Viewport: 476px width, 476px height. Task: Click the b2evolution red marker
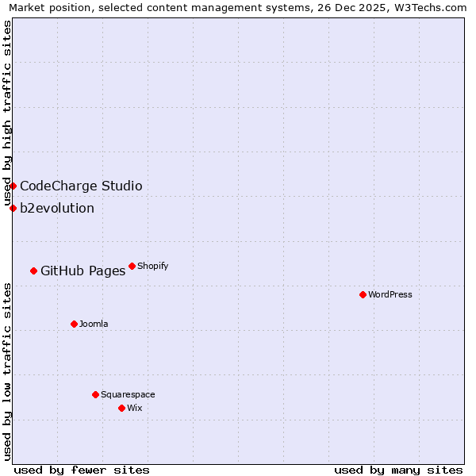tap(13, 208)
